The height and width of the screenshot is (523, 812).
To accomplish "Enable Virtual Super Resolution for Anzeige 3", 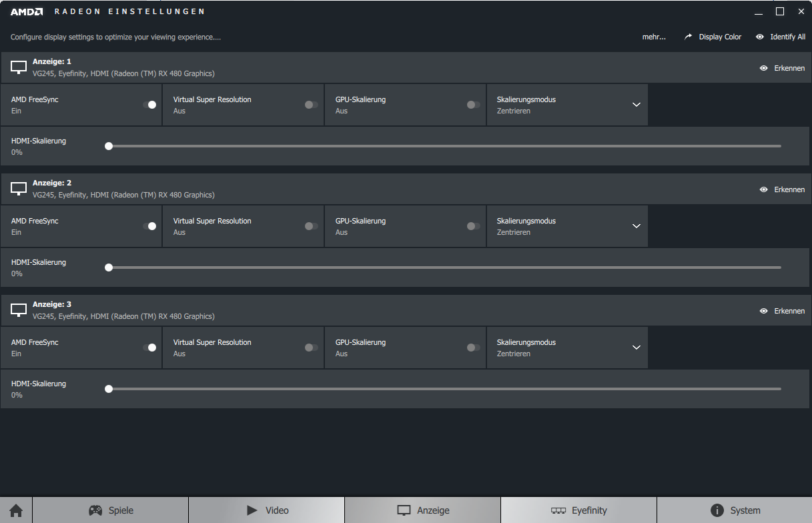I will (x=312, y=348).
